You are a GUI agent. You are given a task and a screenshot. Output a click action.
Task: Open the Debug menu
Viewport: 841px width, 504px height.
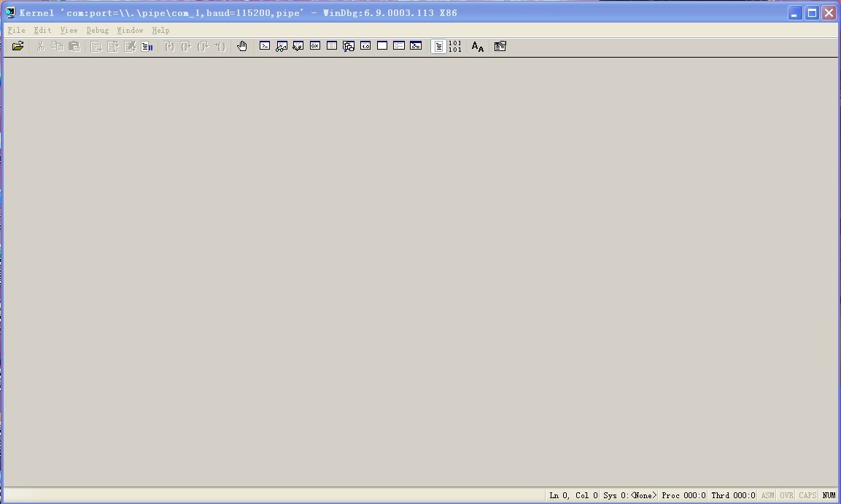coord(98,31)
